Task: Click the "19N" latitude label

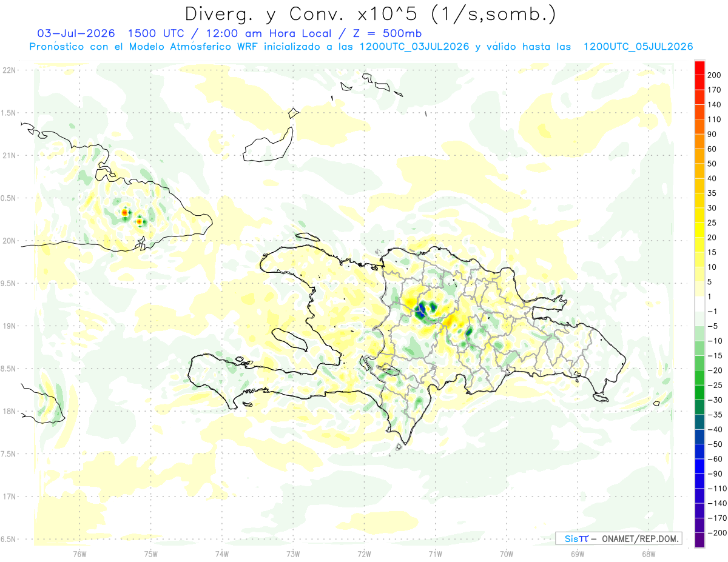Action: (x=9, y=326)
